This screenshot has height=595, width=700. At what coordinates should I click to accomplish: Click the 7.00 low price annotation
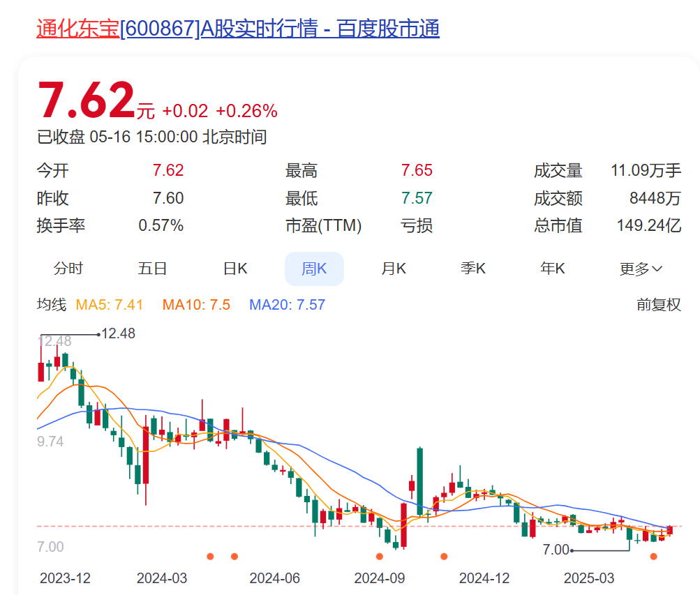pos(556,550)
